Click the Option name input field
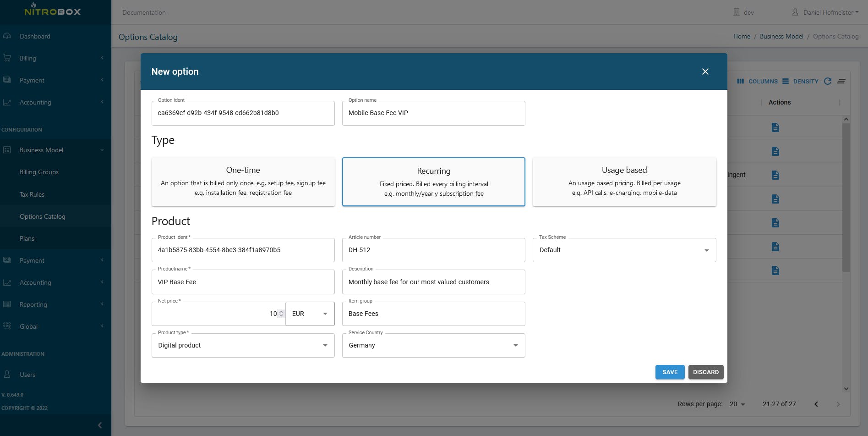Screen dimensions: 868x436 [x=433, y=113]
